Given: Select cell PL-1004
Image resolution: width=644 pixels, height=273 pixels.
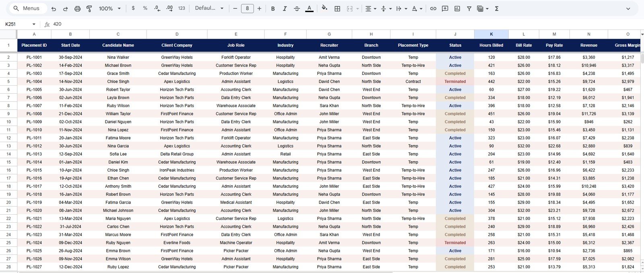Looking at the screenshot, I should pyautogui.click(x=34, y=81).
